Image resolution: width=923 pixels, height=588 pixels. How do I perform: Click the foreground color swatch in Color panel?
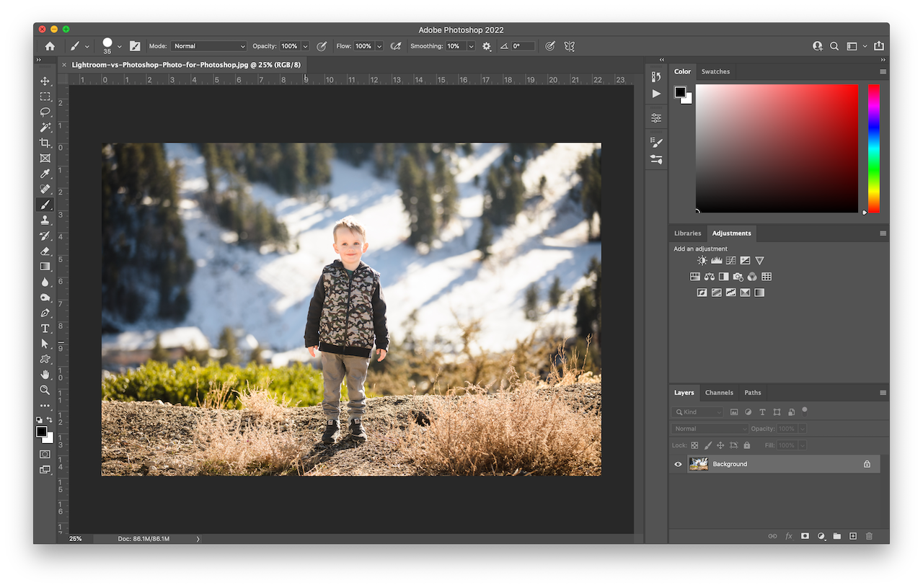tap(680, 92)
